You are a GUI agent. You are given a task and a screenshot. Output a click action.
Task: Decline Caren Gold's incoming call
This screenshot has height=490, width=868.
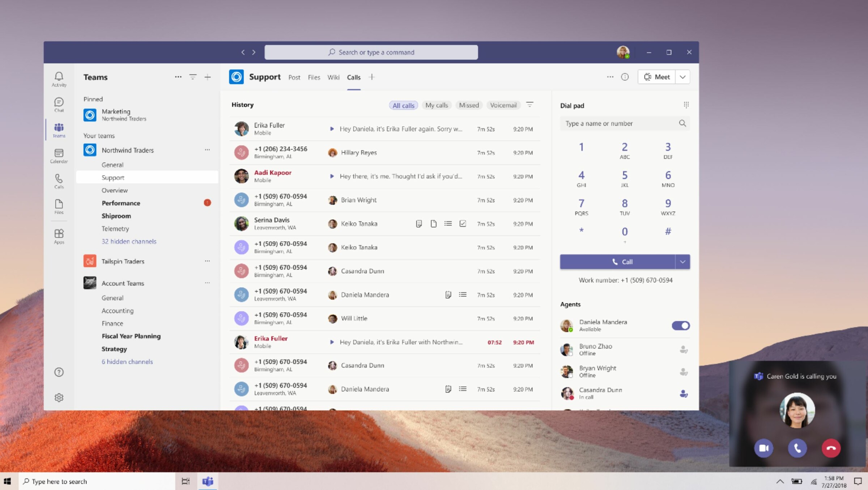click(831, 448)
